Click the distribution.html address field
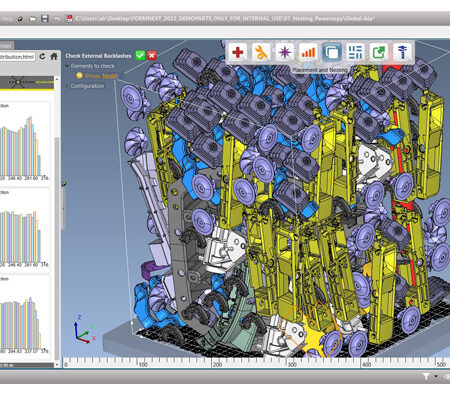 point(17,57)
